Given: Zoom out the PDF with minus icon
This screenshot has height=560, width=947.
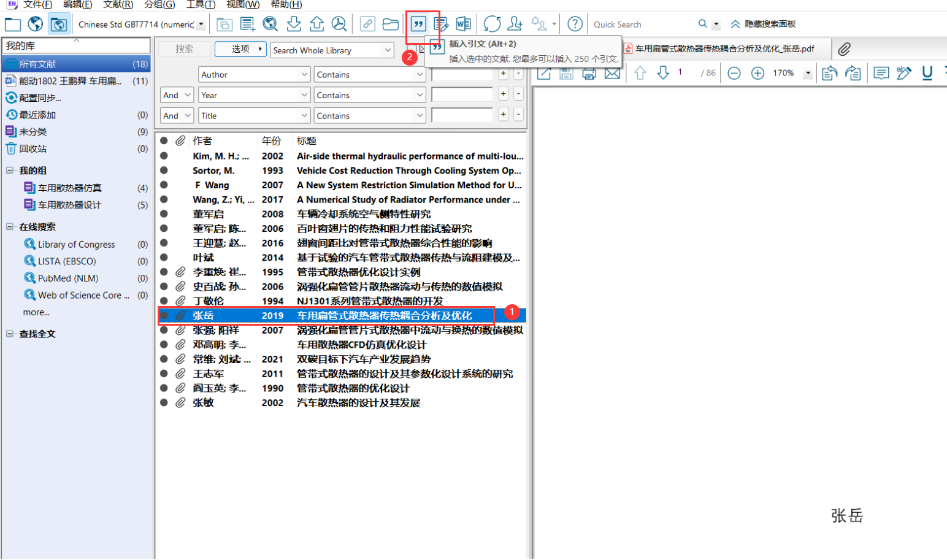Looking at the screenshot, I should pos(734,74).
